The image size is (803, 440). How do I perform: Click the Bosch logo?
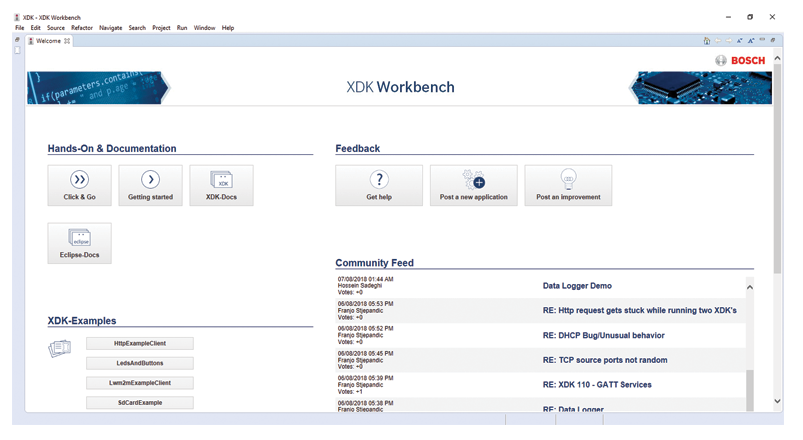tap(740, 60)
